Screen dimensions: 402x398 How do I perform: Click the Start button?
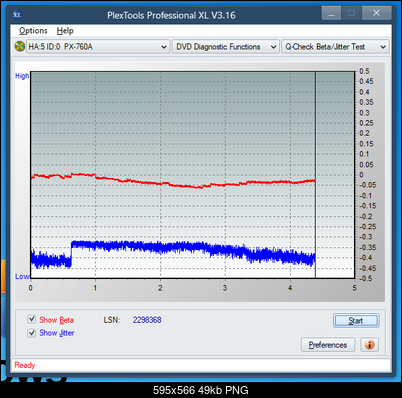click(356, 321)
